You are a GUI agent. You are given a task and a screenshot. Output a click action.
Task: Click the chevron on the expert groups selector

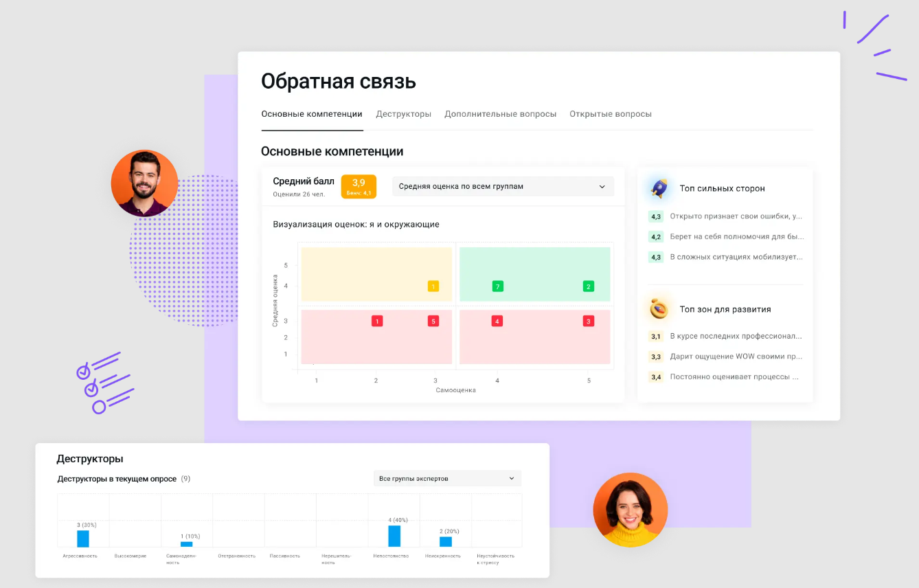(x=511, y=477)
